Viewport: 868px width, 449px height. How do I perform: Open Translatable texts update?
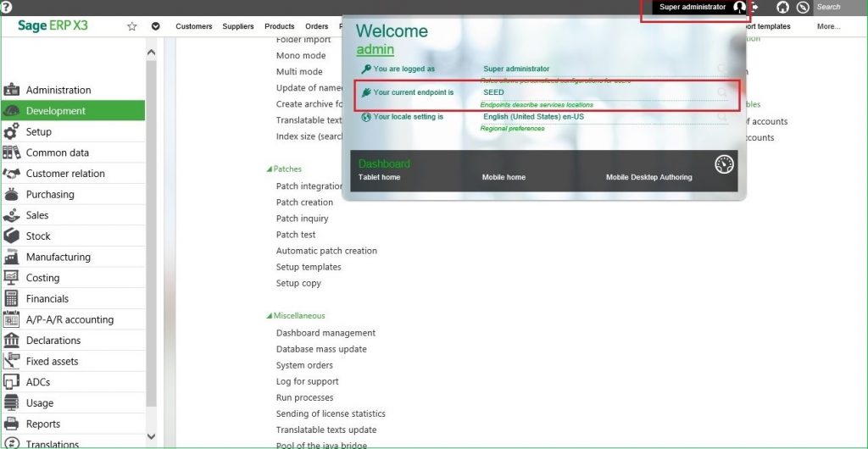[x=326, y=430]
